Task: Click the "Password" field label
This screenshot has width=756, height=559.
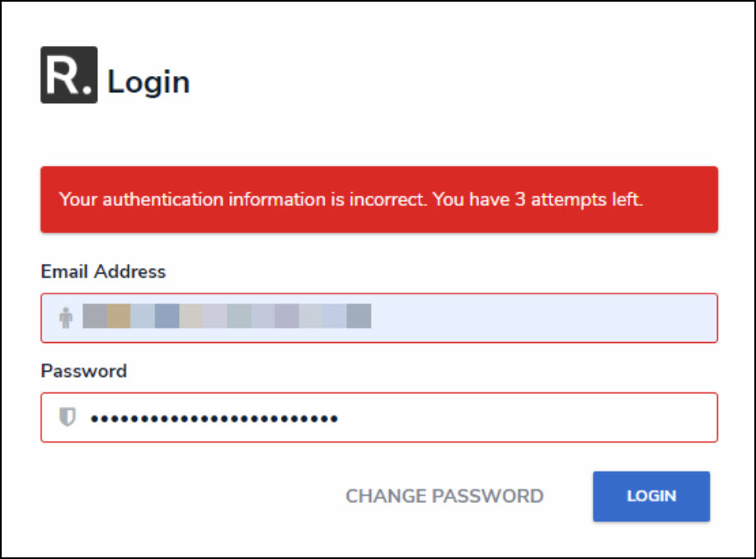Action: pyautogui.click(x=83, y=371)
